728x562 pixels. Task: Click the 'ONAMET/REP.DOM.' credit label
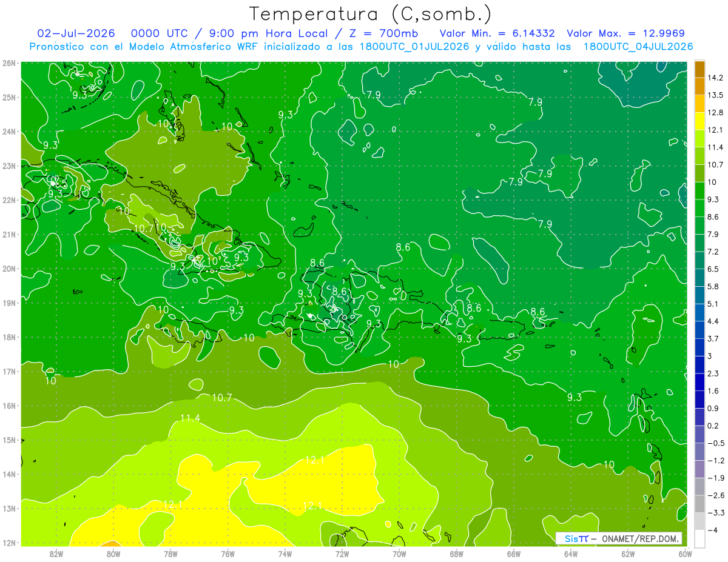click(x=641, y=538)
